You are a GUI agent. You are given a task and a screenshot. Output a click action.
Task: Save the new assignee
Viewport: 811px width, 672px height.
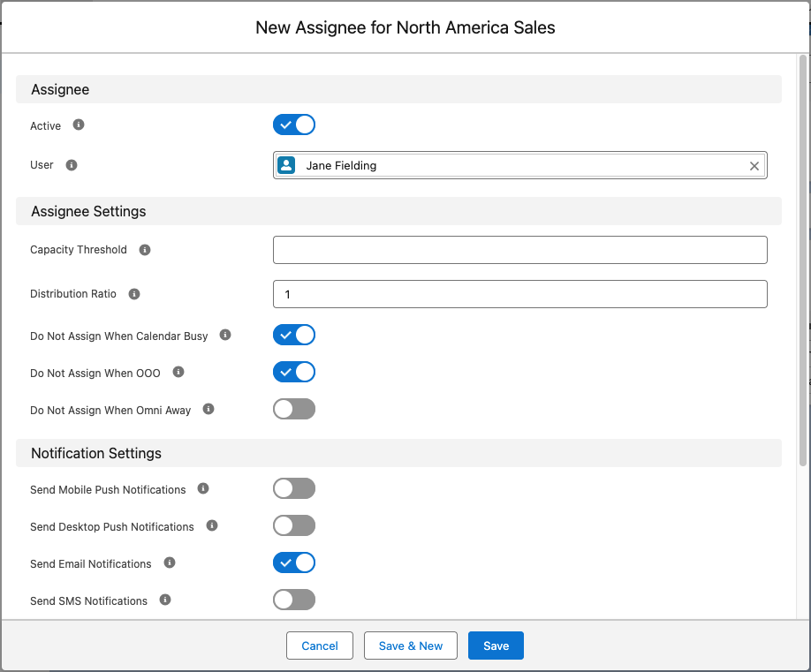click(x=496, y=646)
